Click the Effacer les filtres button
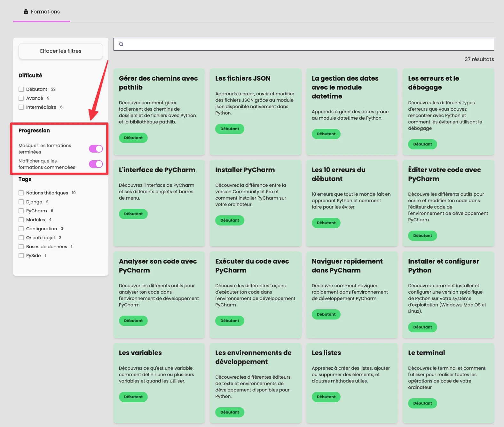The height and width of the screenshot is (427, 504). pos(61,51)
